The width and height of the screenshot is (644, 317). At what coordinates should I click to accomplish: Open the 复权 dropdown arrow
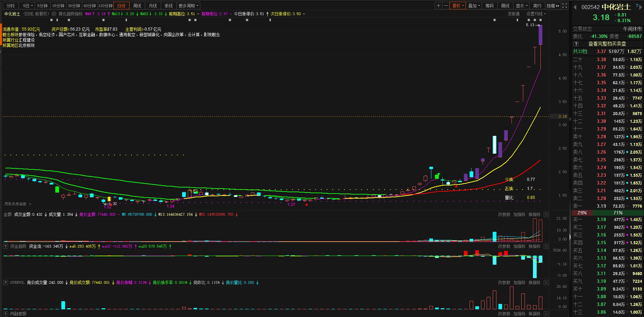click(x=463, y=6)
